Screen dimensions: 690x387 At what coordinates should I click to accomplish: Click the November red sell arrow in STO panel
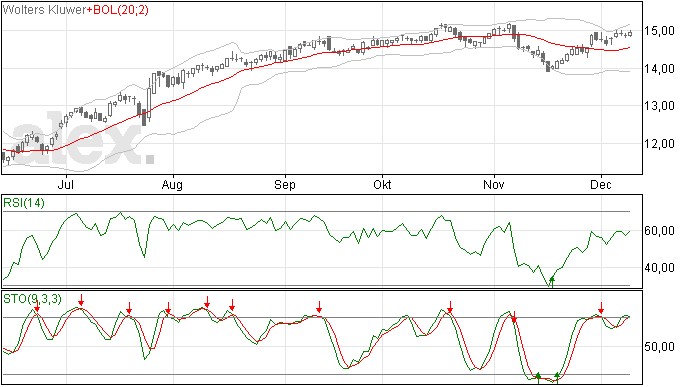(x=514, y=317)
